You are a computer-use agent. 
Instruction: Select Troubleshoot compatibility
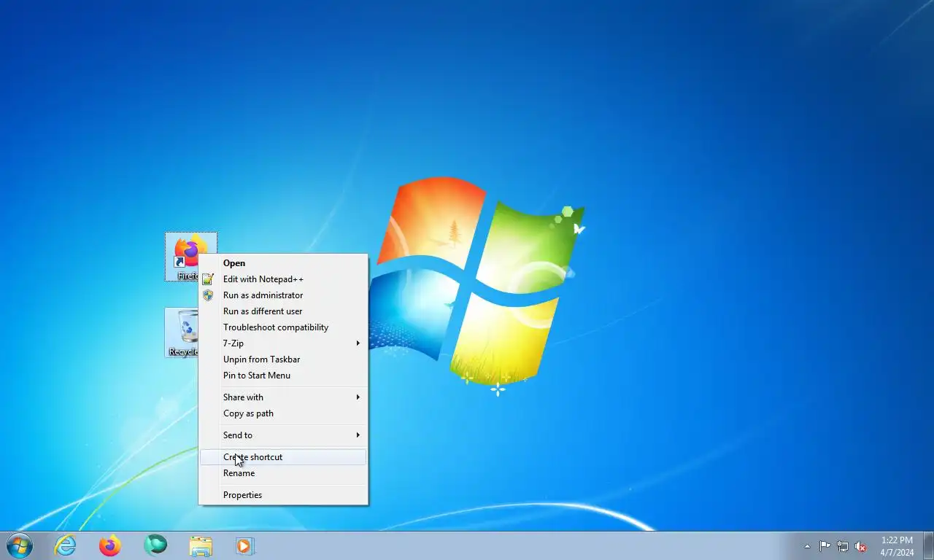click(283, 327)
